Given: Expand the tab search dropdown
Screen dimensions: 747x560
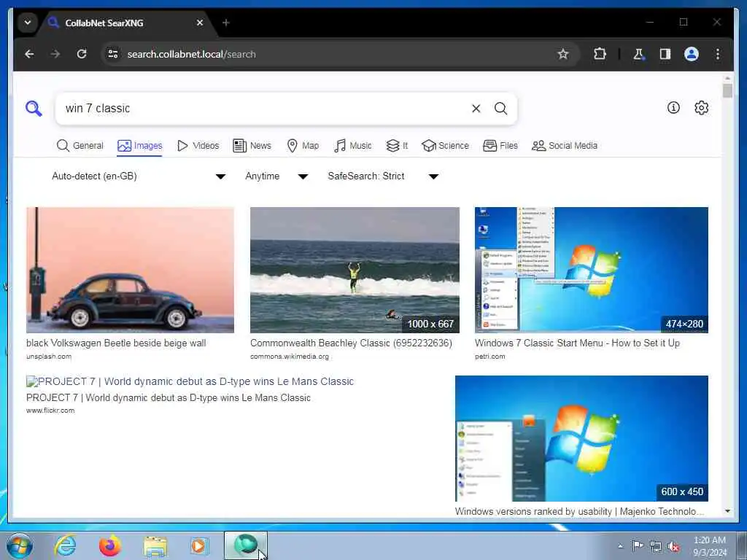Looking at the screenshot, I should 28,23.
